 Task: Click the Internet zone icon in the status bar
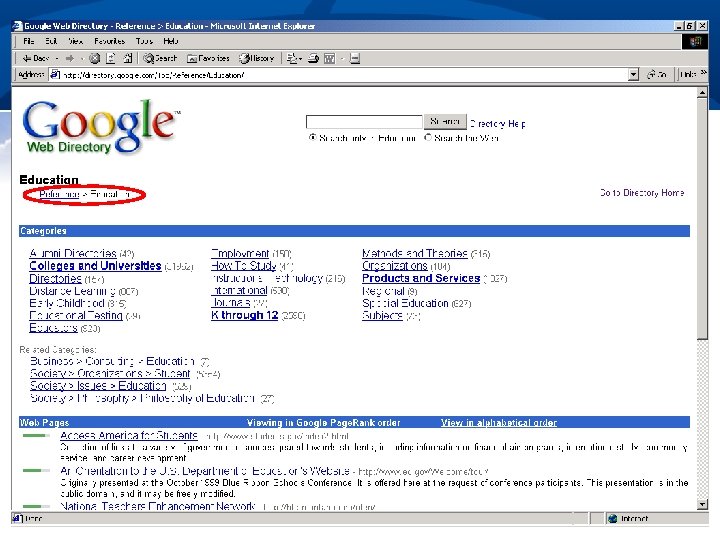pyautogui.click(x=612, y=518)
